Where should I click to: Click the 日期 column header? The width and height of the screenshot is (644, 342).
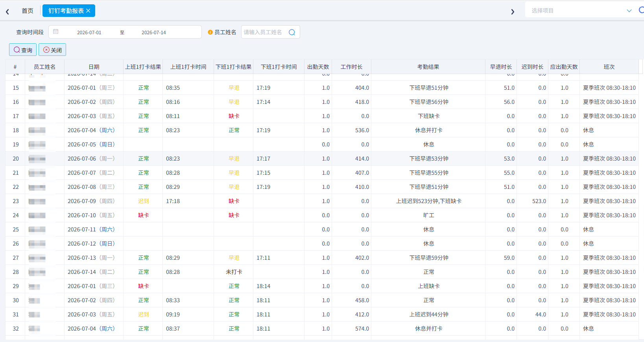click(x=94, y=67)
